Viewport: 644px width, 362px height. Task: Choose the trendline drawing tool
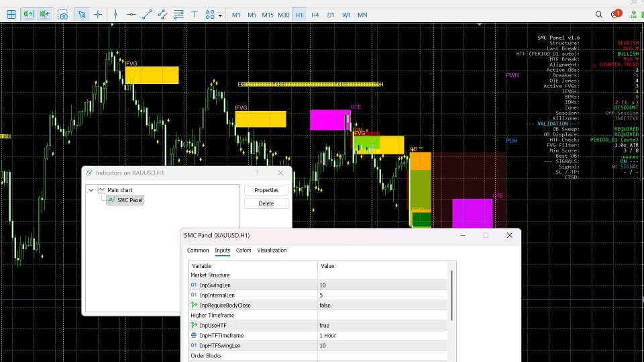(x=147, y=15)
